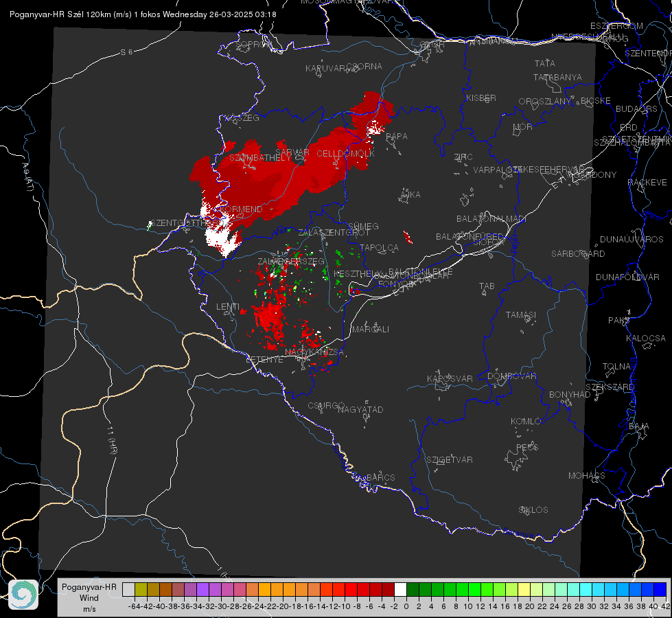Click the S 6 road label

126,52
